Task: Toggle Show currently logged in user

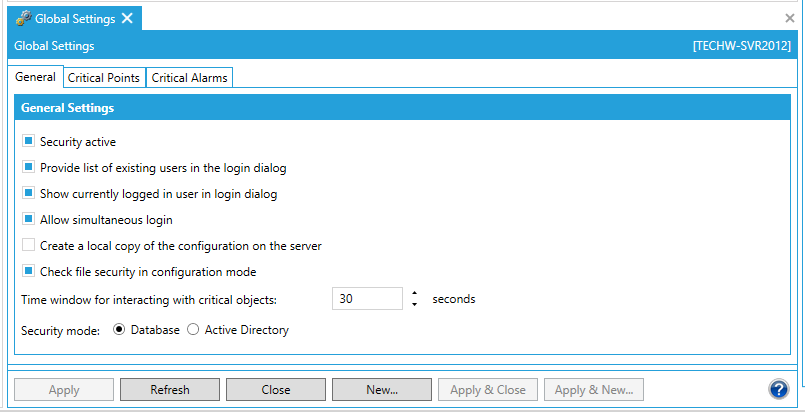Action: tap(29, 193)
